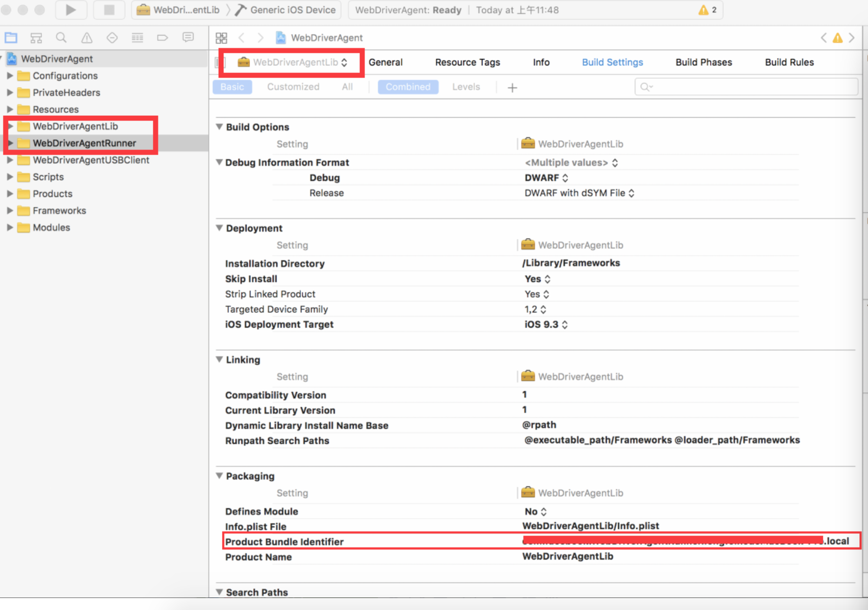Image resolution: width=868 pixels, height=610 pixels.
Task: Change Release DWARF with dSYM File value
Action: [580, 193]
